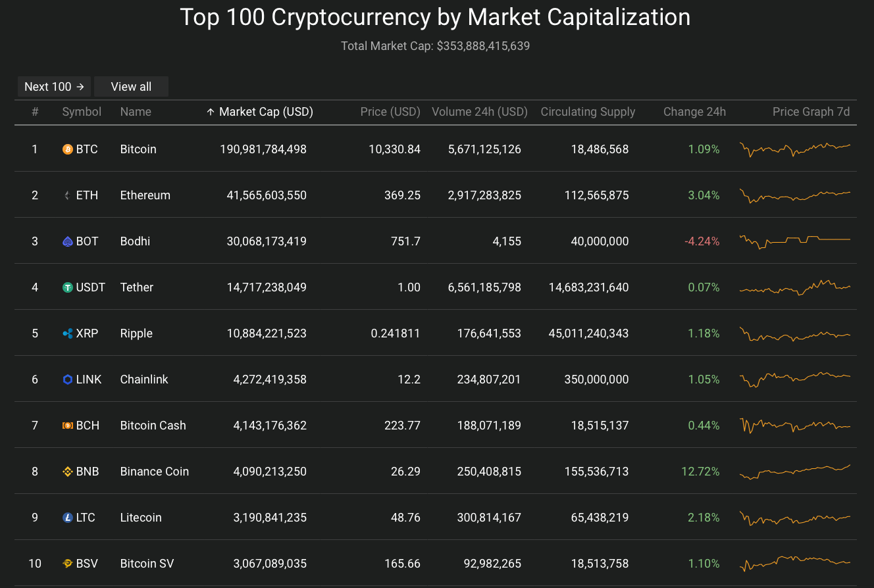The width and height of the screenshot is (874, 588).
Task: Click the USDT symbol text
Action: coord(91,287)
